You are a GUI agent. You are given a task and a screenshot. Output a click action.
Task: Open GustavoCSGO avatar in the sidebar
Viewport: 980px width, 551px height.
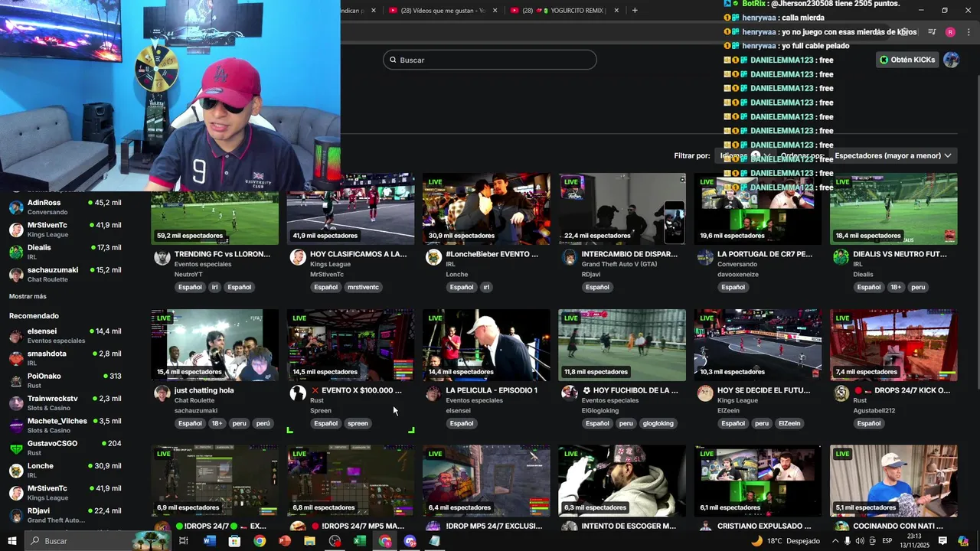[x=16, y=448]
